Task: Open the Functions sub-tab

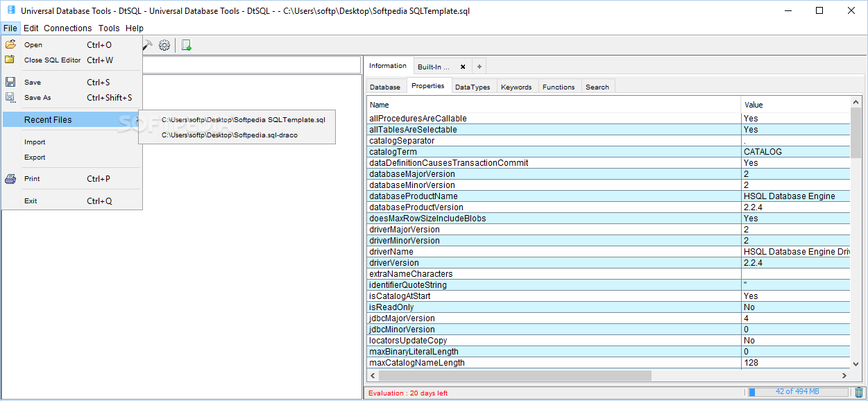Action: click(x=559, y=87)
